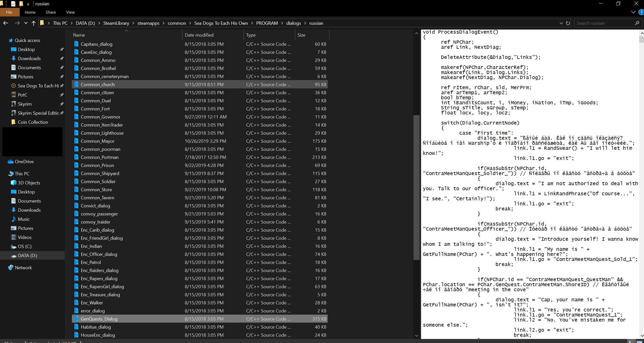
Task: Open the Coin Collection folder
Action: tap(33, 122)
